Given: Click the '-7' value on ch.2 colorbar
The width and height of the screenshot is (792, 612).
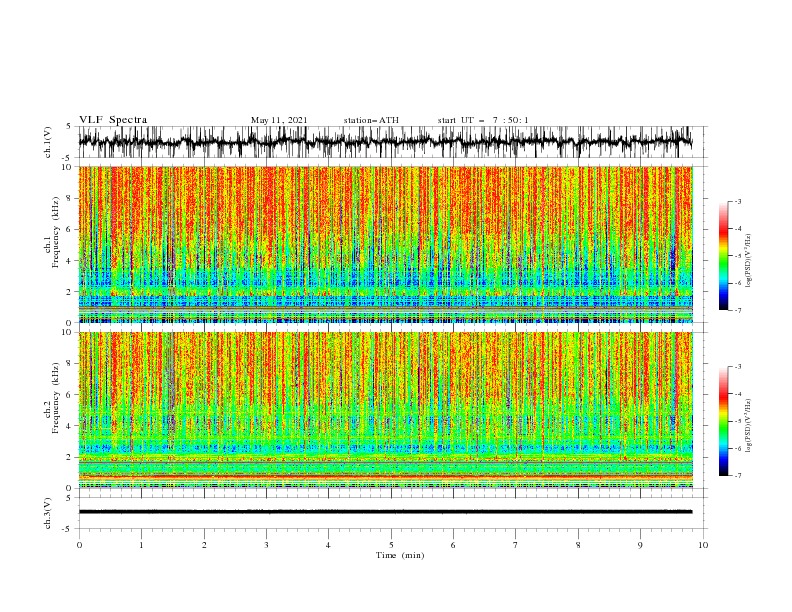Looking at the screenshot, I should (x=737, y=476).
